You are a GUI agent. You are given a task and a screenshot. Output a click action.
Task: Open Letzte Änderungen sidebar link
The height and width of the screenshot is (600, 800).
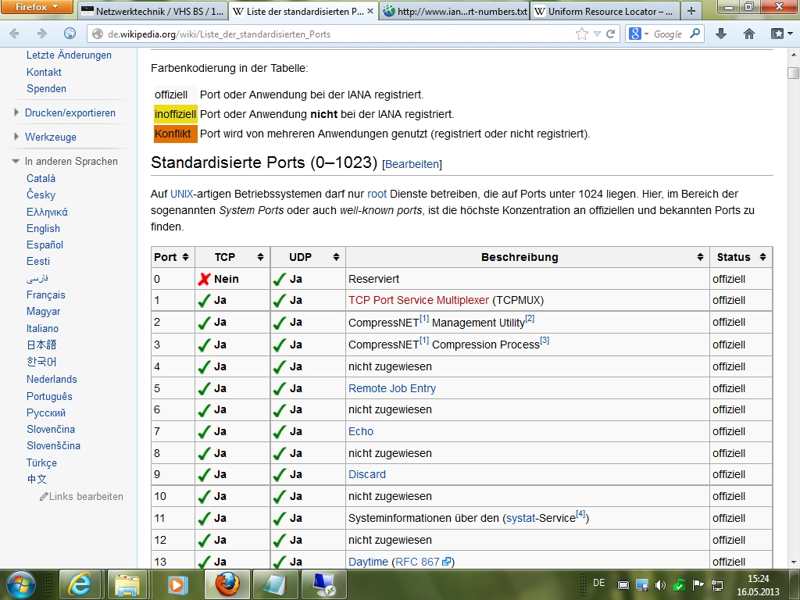(x=69, y=55)
